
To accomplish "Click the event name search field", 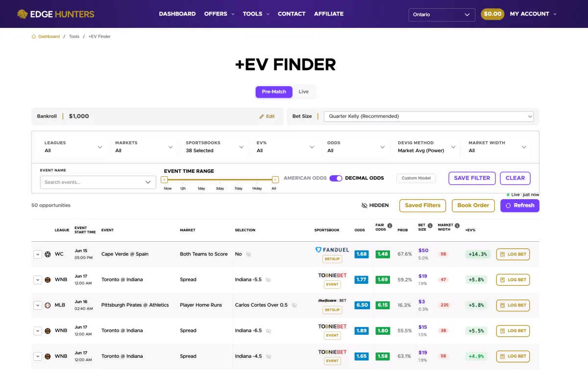I will (97, 182).
